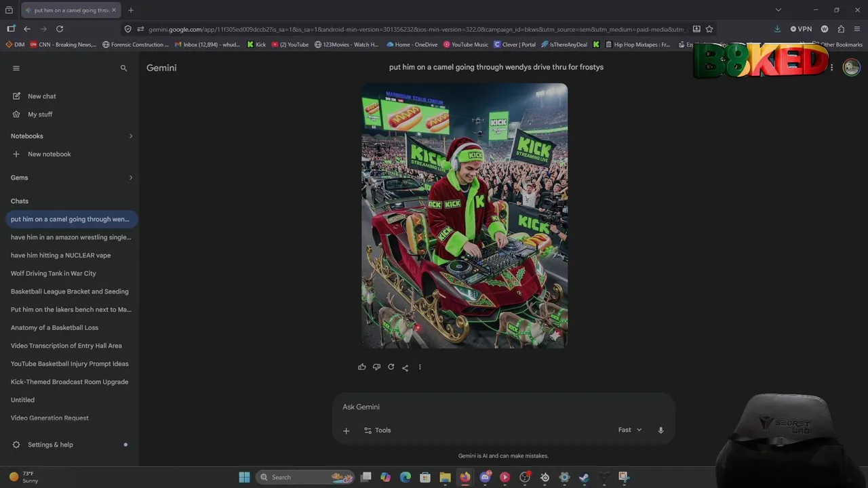Regenerate the response

[x=391, y=367]
